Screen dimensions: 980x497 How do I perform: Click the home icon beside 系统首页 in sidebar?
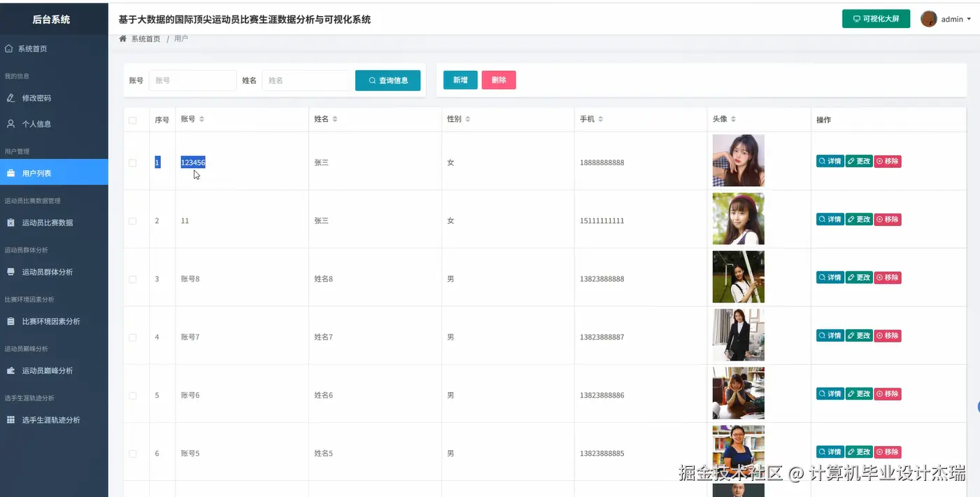click(9, 49)
